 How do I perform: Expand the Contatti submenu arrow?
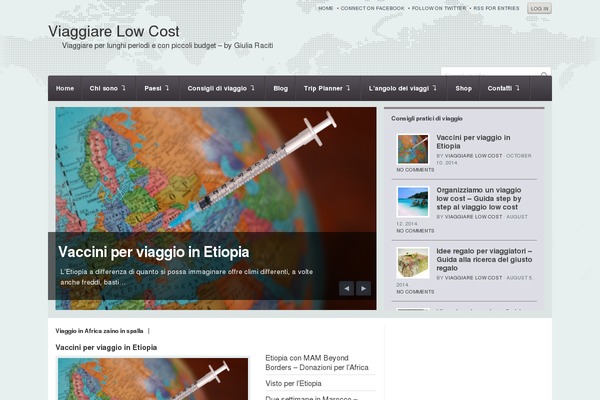pos(517,88)
